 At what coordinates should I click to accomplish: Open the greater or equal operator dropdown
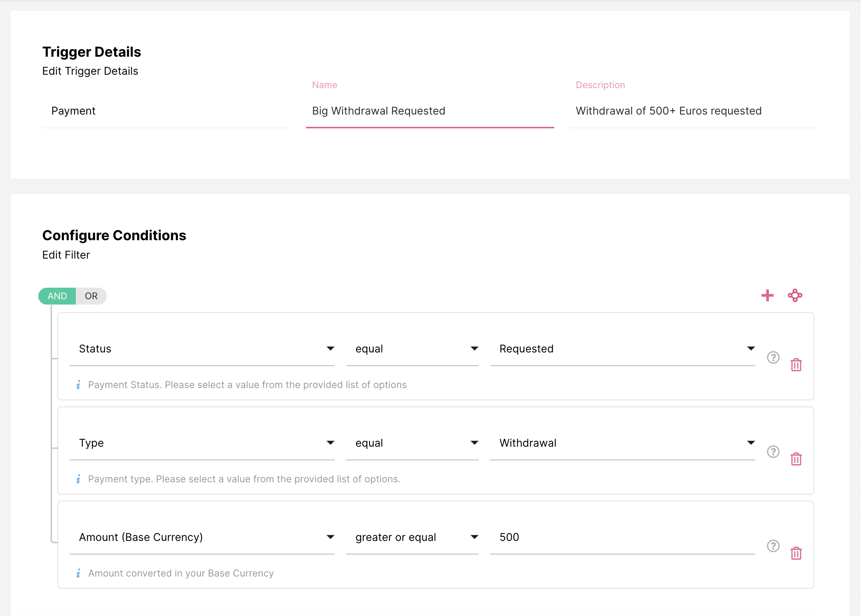(x=412, y=537)
